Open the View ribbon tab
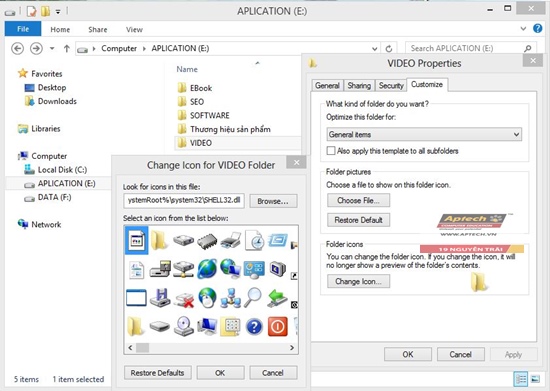550x391 pixels. coord(134,29)
